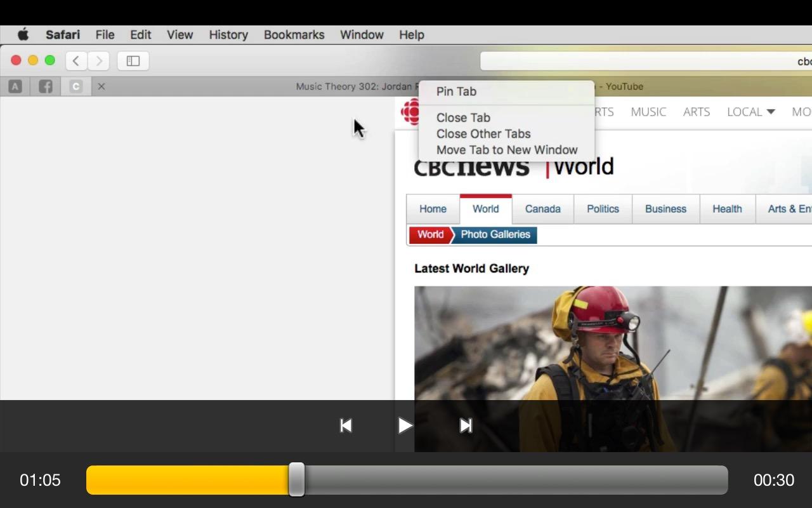Select the pinned tab with letter A

pos(15,86)
